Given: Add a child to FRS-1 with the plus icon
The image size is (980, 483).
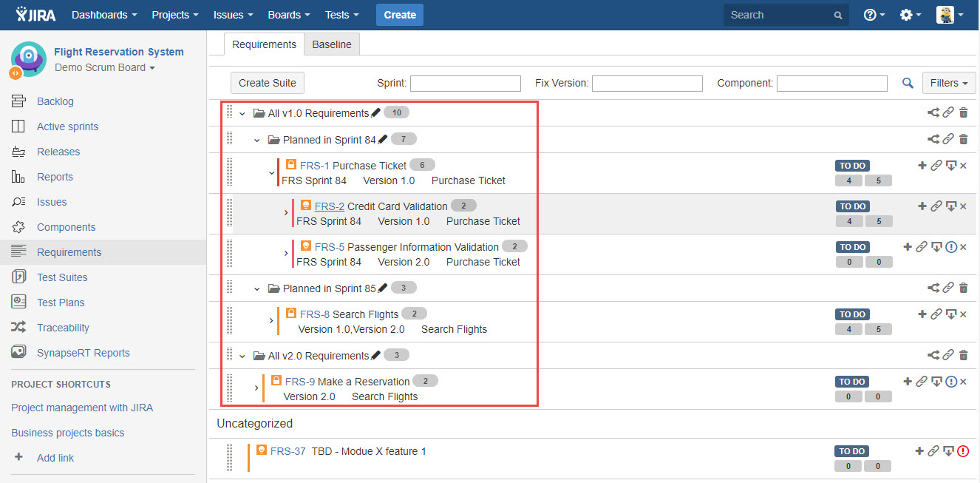Looking at the screenshot, I should coord(922,166).
